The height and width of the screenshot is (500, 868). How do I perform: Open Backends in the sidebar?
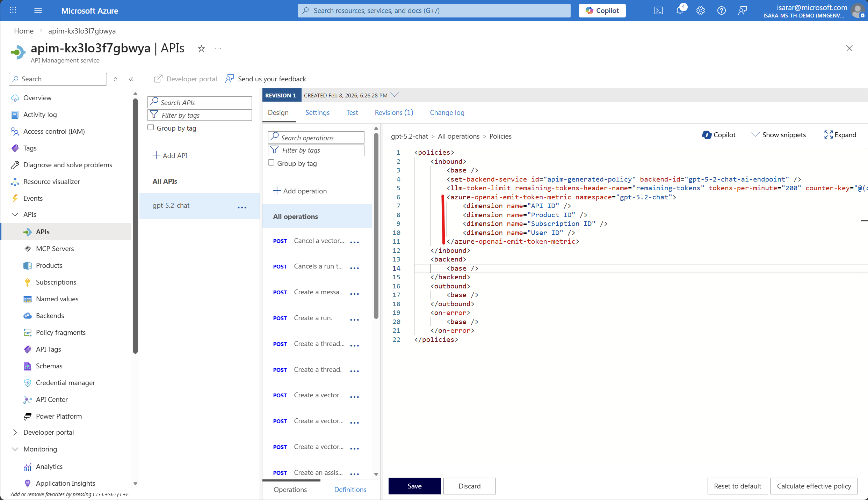click(x=50, y=316)
